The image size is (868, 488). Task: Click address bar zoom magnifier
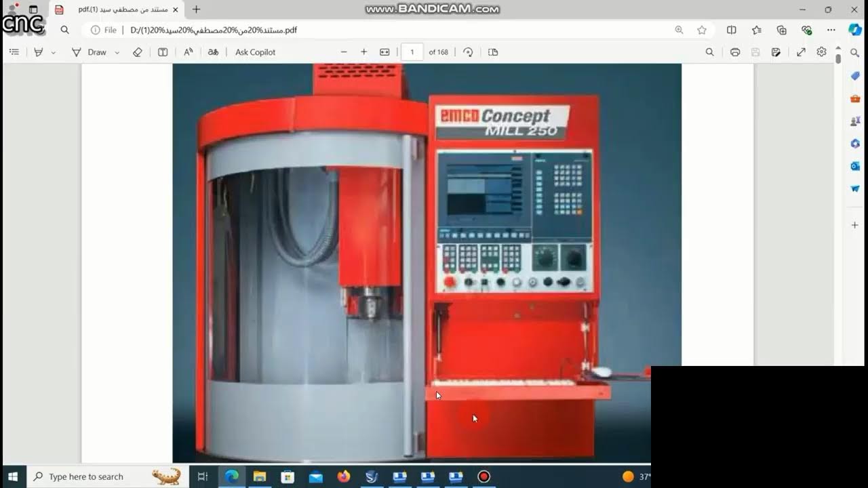tap(679, 30)
